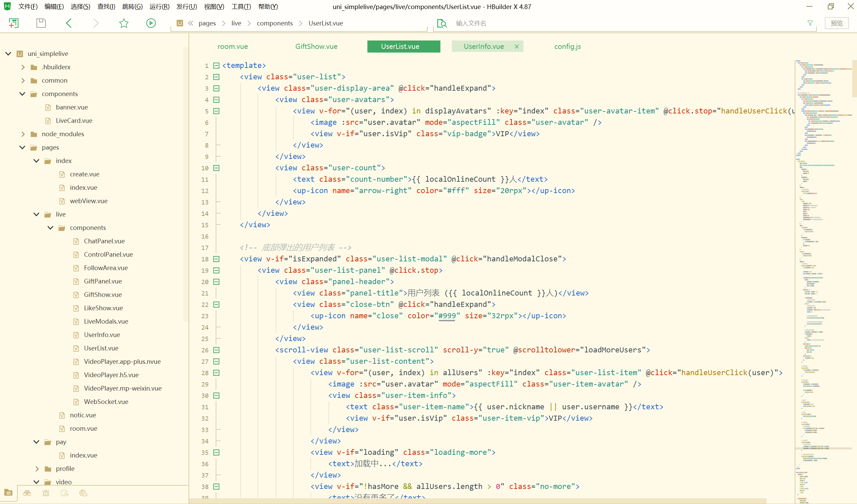Click the save file toolbar icon
Image resolution: width=857 pixels, height=504 pixels.
click(41, 23)
